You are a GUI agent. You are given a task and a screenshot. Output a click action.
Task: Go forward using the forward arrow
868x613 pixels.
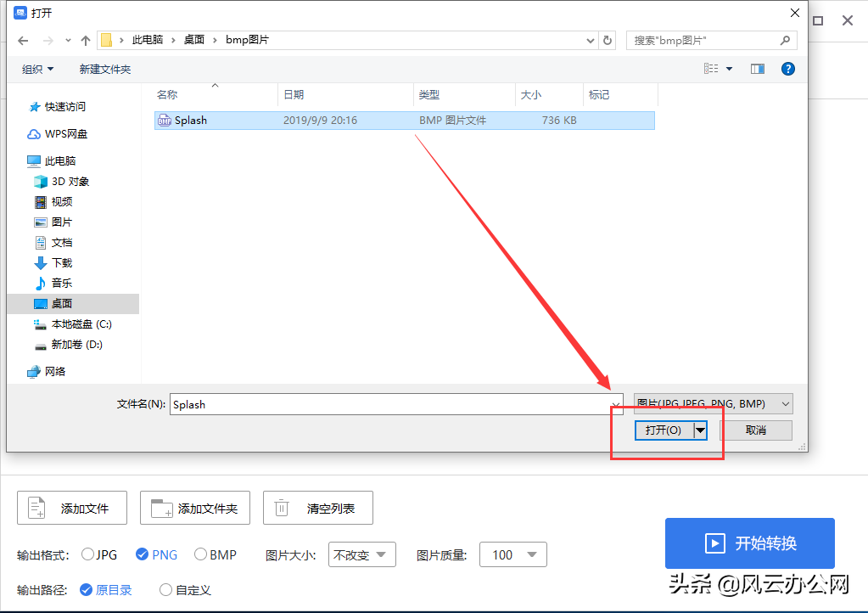48,41
